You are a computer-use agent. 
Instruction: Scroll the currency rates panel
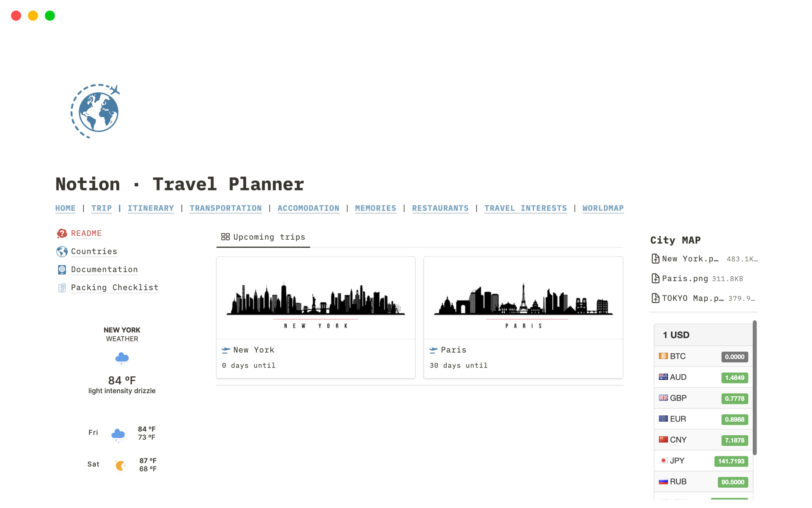pyautogui.click(x=755, y=410)
